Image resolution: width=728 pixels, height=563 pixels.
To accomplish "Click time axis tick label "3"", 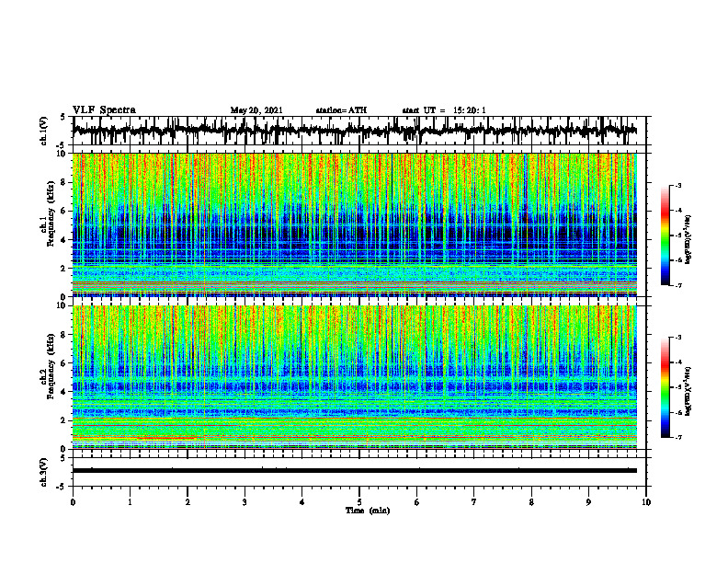I will click(245, 502).
